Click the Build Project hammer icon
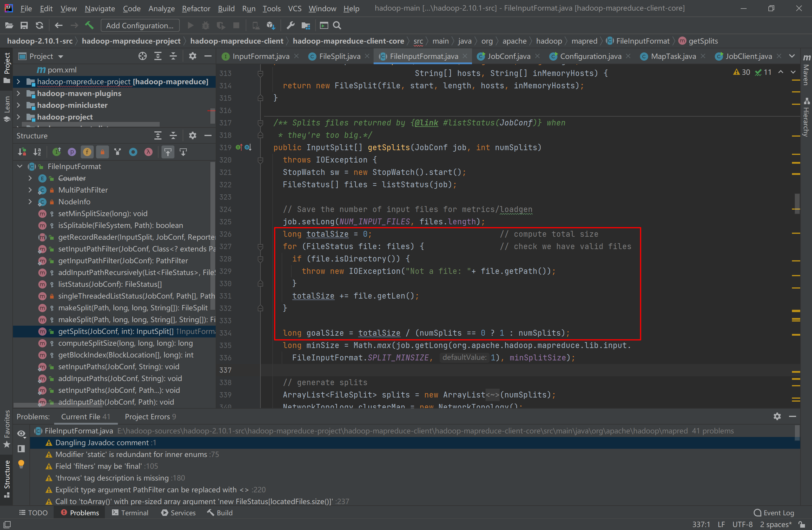Viewport: 812px width, 530px height. tap(89, 25)
